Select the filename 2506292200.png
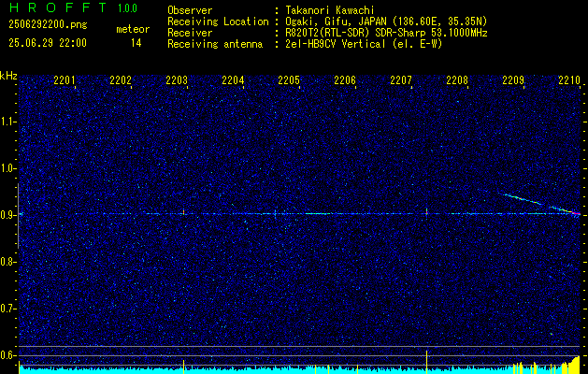The height and width of the screenshot is (374, 588). coord(48,25)
